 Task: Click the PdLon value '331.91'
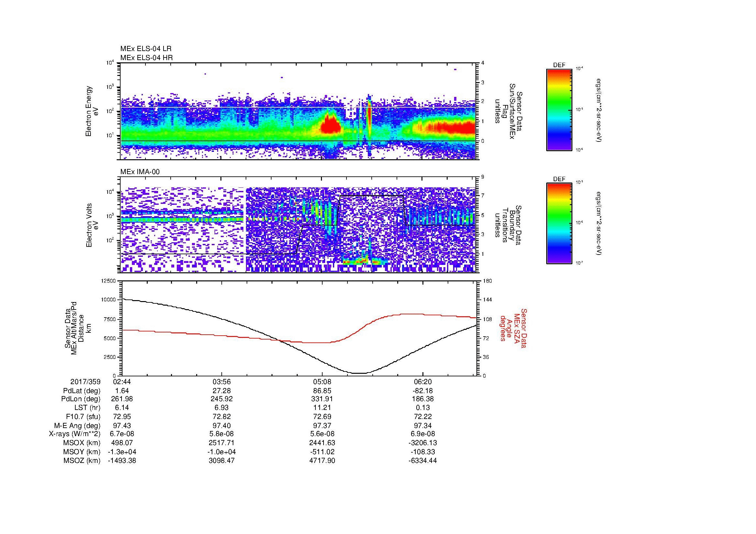point(322,399)
